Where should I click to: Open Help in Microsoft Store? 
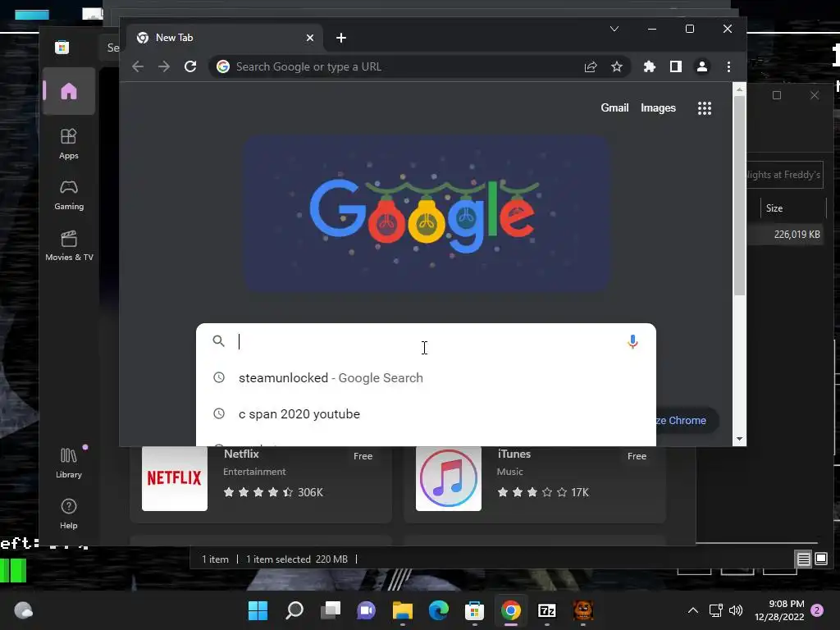69,514
